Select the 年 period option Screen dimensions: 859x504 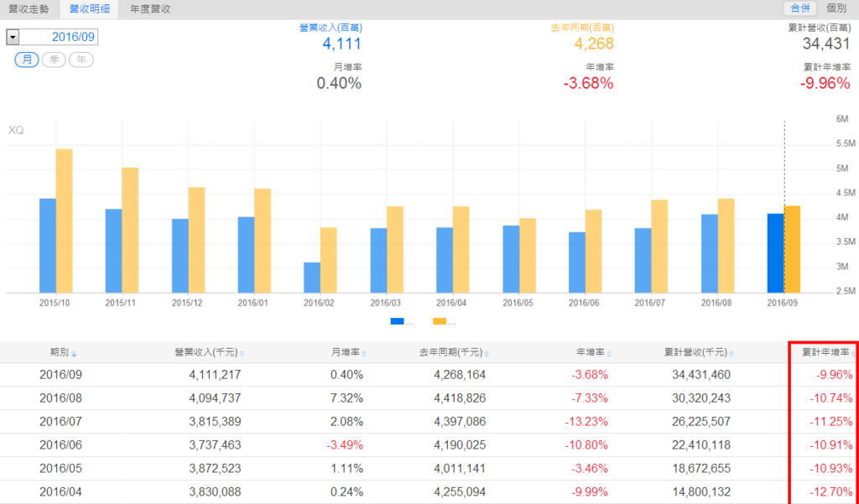pos(81,60)
